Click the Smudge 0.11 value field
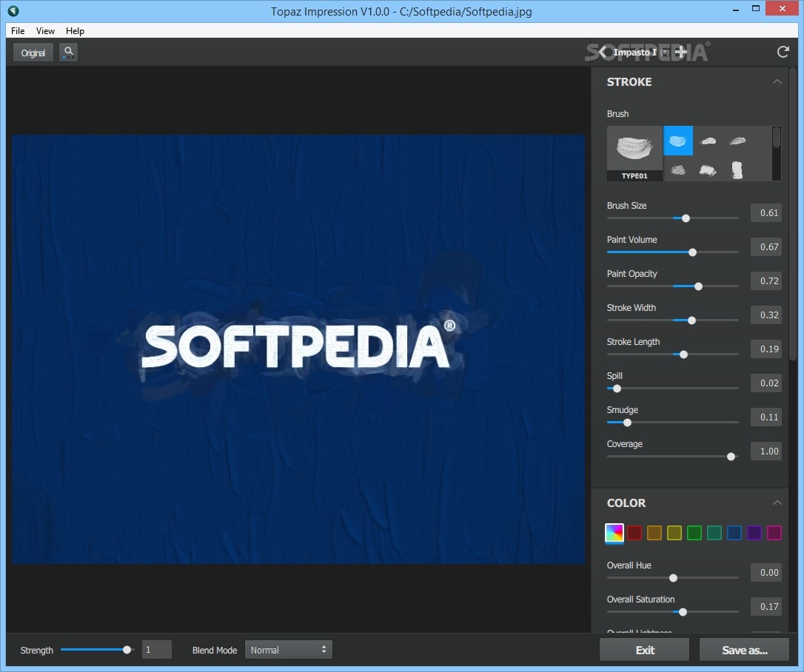 [x=766, y=417]
